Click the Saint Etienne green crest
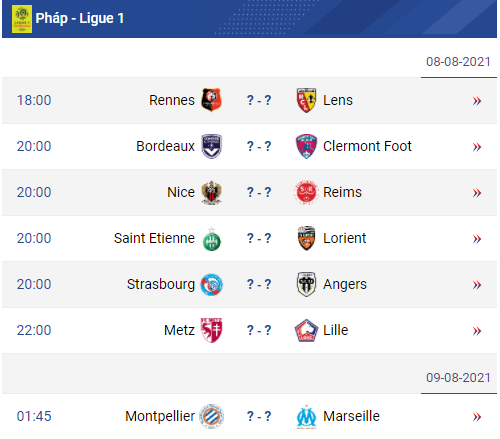Viewport: 500px width, 439px height. pos(211,239)
